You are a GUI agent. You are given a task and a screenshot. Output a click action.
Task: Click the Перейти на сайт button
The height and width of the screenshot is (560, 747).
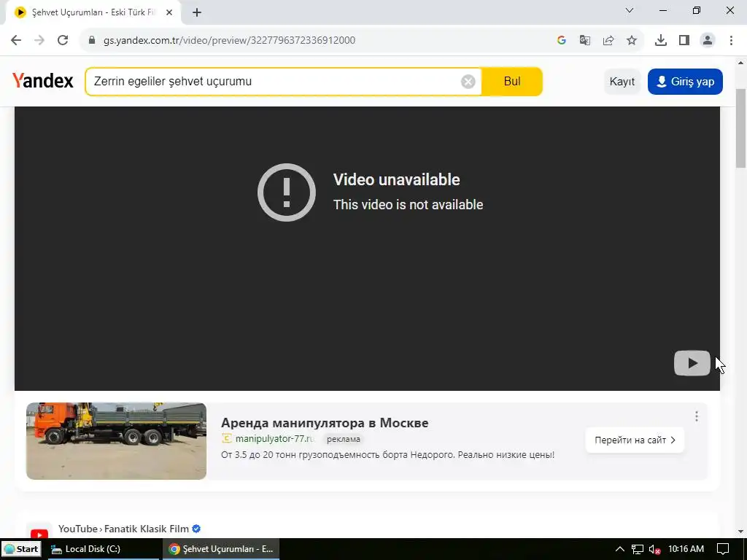pyautogui.click(x=635, y=440)
